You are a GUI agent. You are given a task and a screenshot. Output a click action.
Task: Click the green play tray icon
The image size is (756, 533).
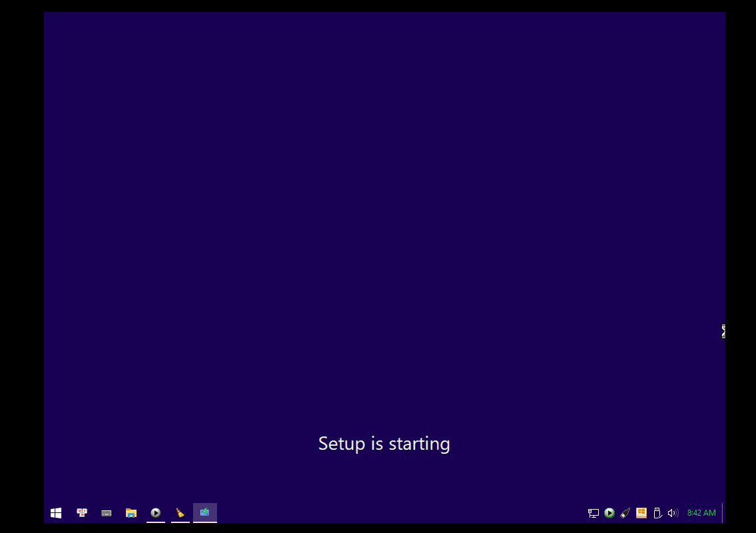click(x=609, y=513)
